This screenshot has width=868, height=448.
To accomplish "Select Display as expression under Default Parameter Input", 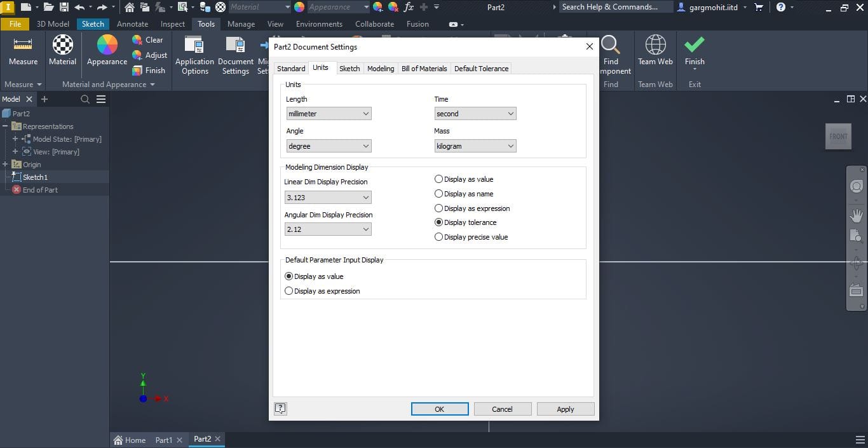I will (x=322, y=291).
